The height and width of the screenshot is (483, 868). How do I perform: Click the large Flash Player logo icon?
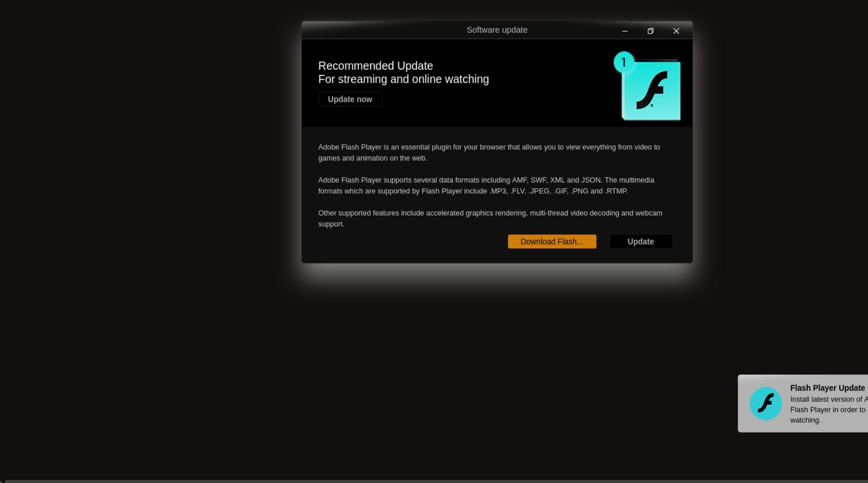[x=651, y=90]
